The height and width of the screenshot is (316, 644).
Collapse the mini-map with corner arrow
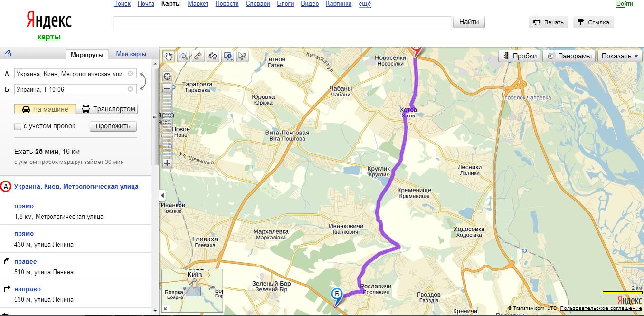(x=165, y=308)
